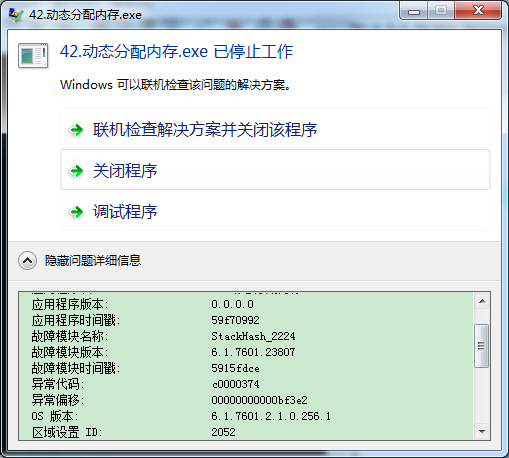This screenshot has height=458, width=509.
Task: Click the value 59f70992
Action: (235, 320)
